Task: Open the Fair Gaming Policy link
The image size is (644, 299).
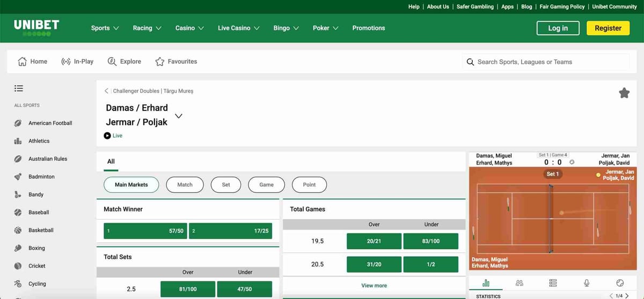Action: (562, 6)
